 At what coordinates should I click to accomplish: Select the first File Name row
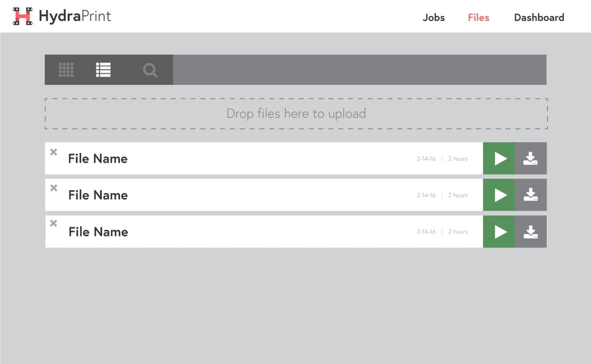[98, 158]
